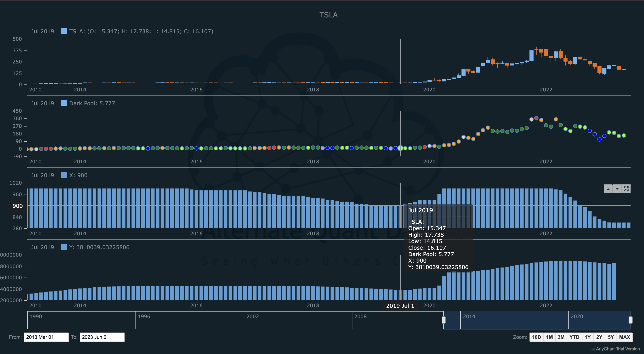Set zoom range to 10D
The image size is (644, 354).
(x=536, y=337)
